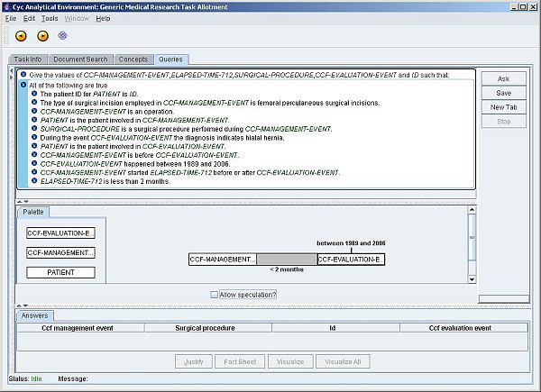This screenshot has height=392, width=541.
Task: Click the Surgical procedure column header
Action: [x=206, y=328]
